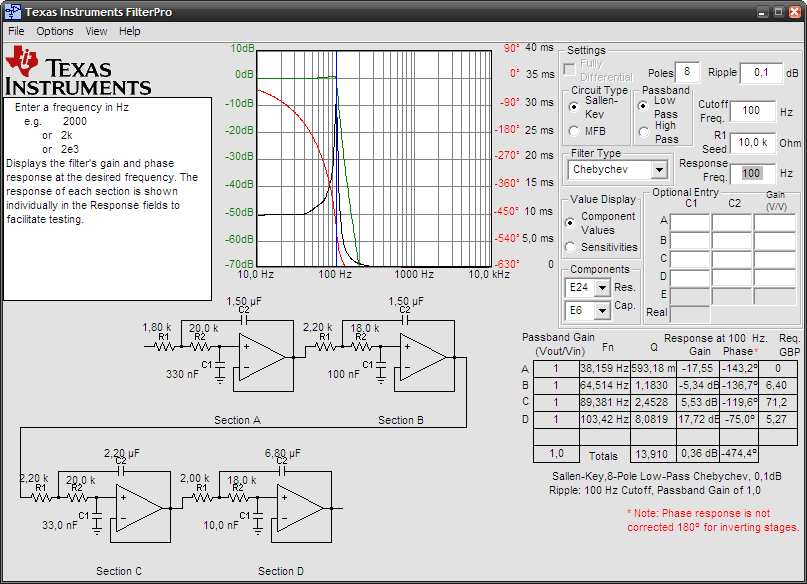Maximize the FilterPro window
The height and width of the screenshot is (584, 807).
[x=779, y=12]
